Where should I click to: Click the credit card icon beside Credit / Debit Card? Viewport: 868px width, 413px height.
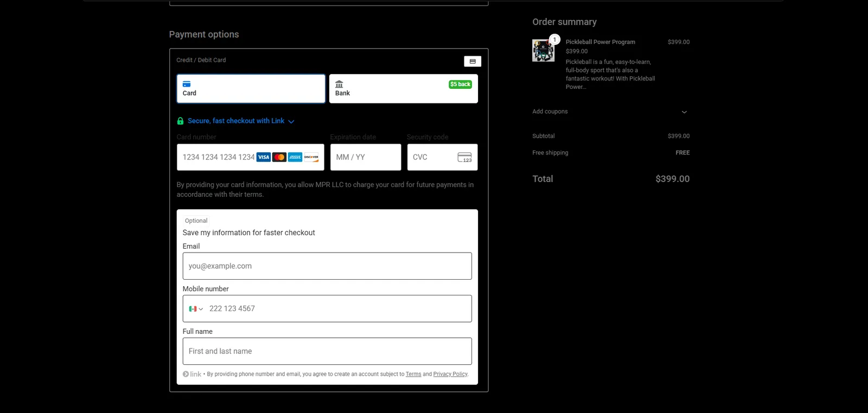[473, 61]
